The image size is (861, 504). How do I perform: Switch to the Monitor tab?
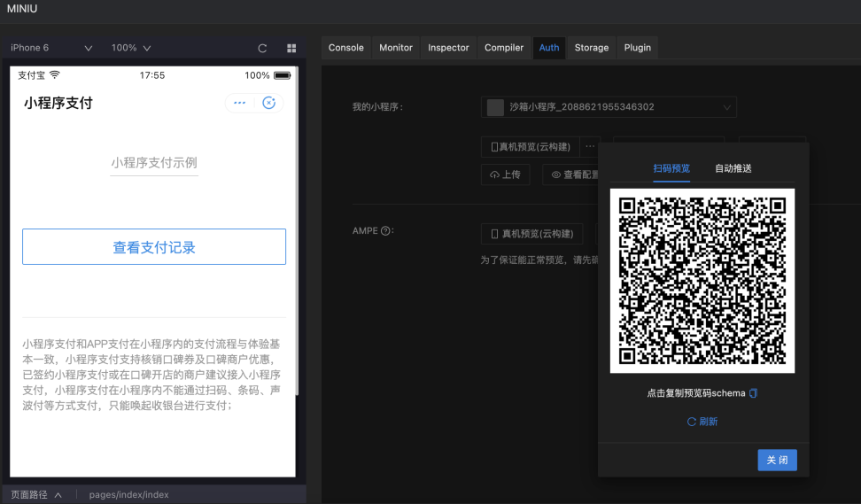coord(395,48)
